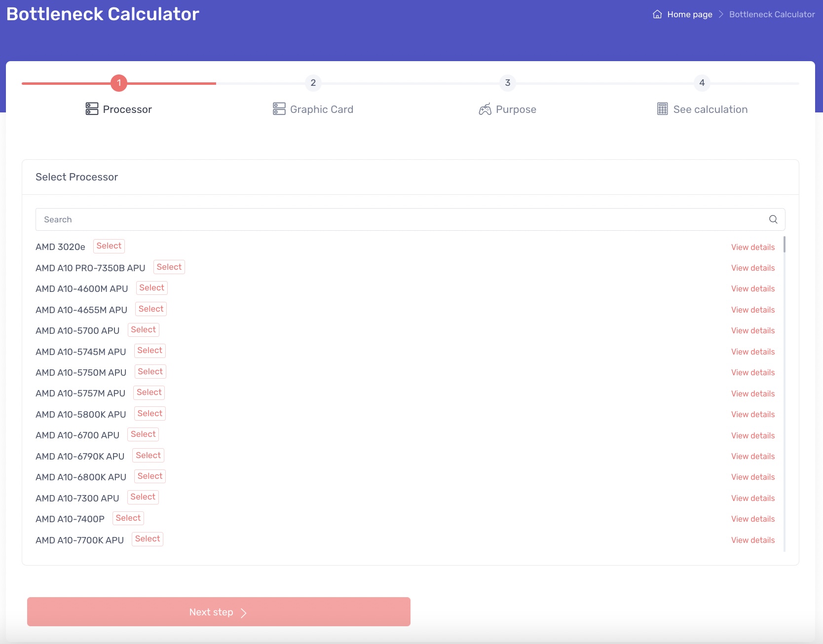Image resolution: width=823 pixels, height=644 pixels.
Task: Click the Bottleneck Calculator breadcrumb text
Action: (772, 14)
